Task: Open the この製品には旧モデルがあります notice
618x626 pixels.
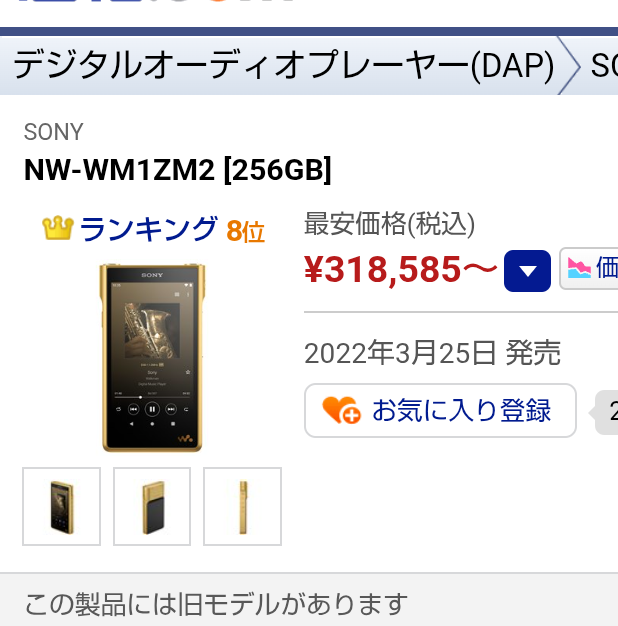Action: pyautogui.click(x=216, y=604)
